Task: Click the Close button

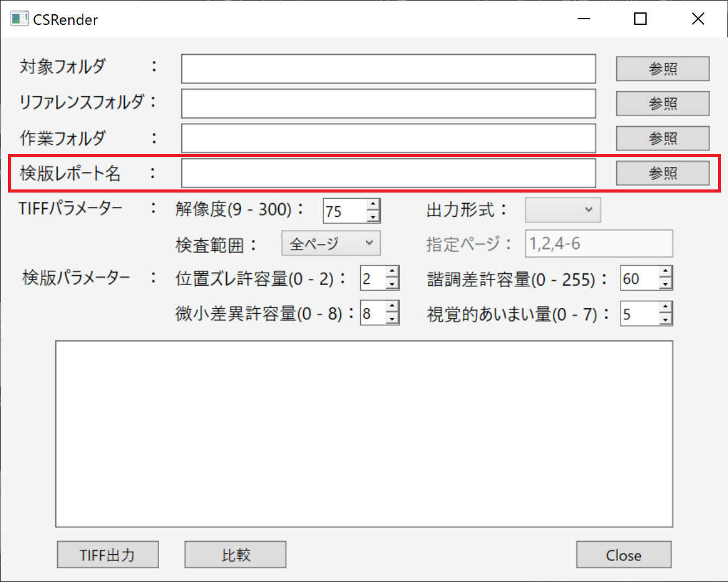Action: coord(624,555)
